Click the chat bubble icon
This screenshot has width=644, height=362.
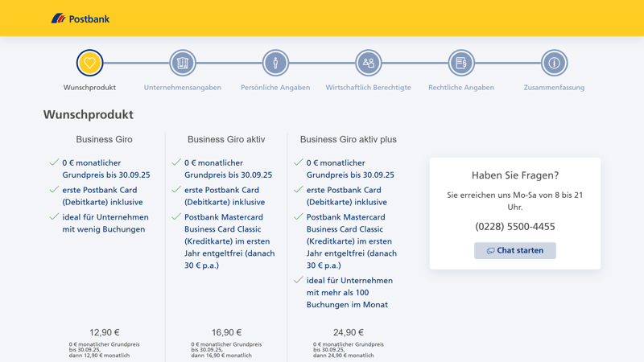click(490, 251)
